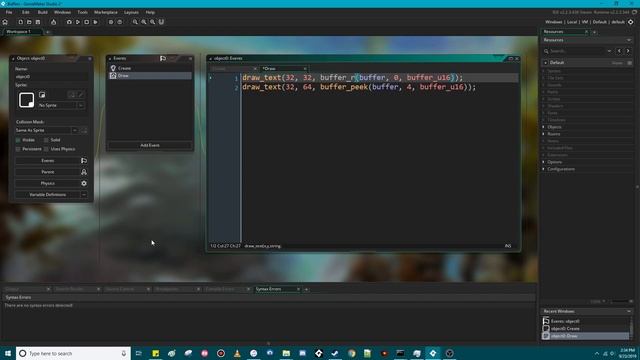The image size is (640, 360).
Task: Toggle the Persistent checkbox
Action: click(18, 149)
